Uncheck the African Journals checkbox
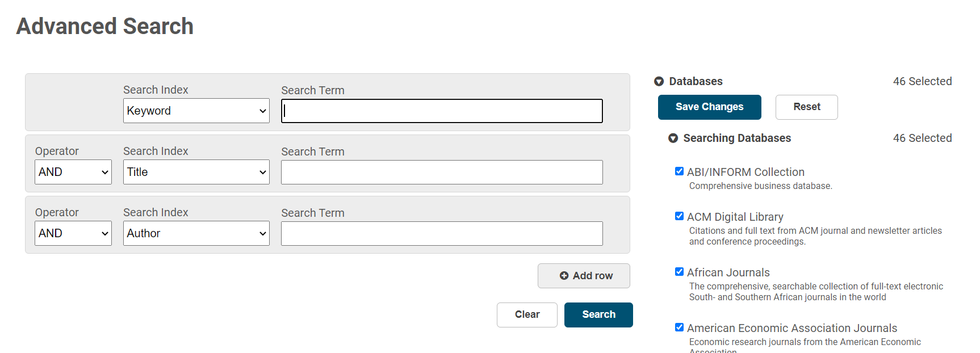Image resolution: width=980 pixels, height=353 pixels. coord(679,272)
